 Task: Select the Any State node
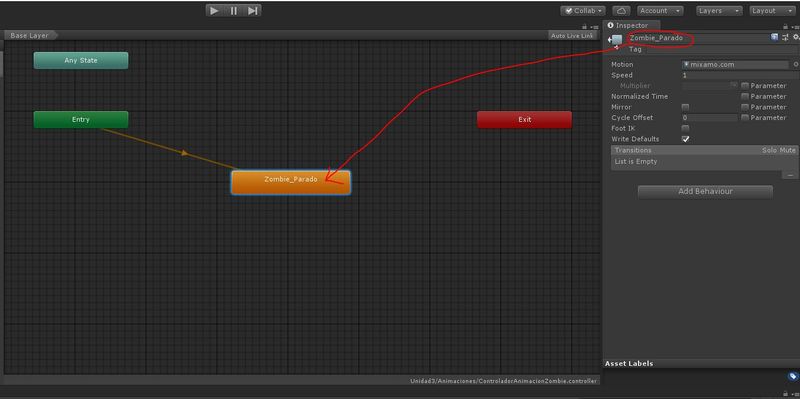pos(81,60)
